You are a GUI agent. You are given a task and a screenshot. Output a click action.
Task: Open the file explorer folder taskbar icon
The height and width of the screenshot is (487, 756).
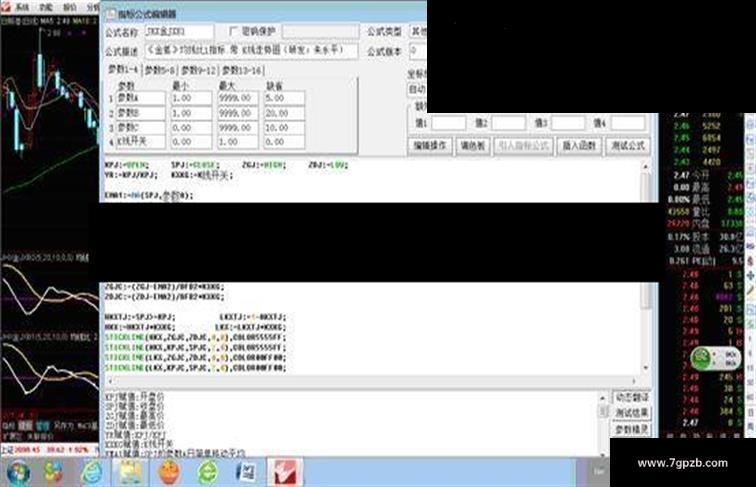130,472
